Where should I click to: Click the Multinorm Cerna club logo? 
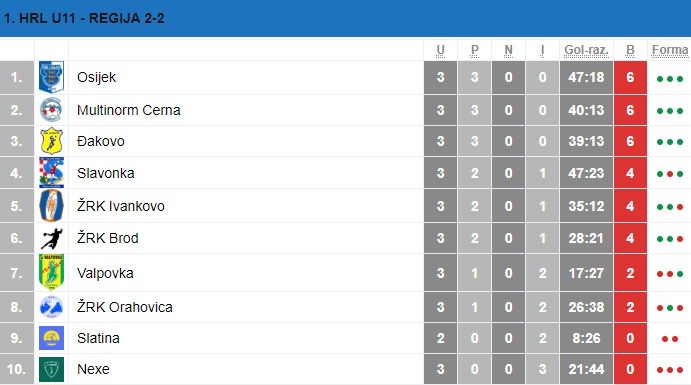pos(51,110)
